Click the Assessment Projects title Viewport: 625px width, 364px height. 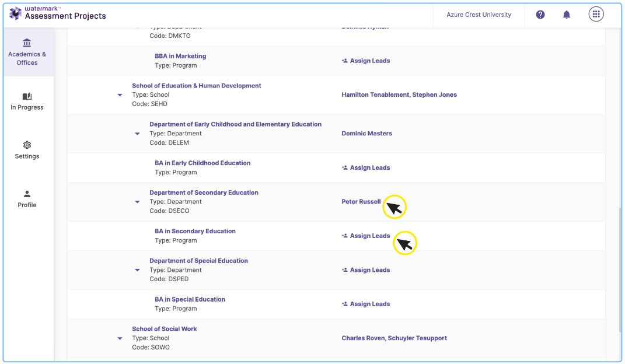click(65, 16)
